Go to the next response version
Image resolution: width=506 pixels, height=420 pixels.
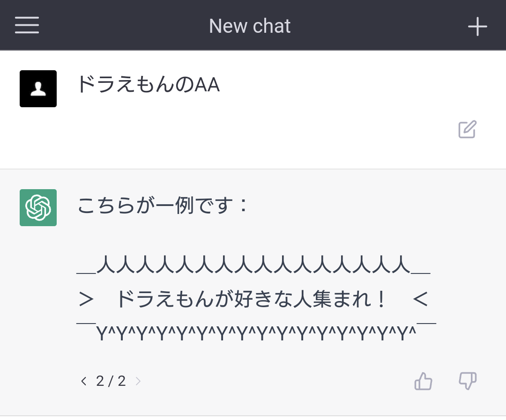(x=138, y=381)
